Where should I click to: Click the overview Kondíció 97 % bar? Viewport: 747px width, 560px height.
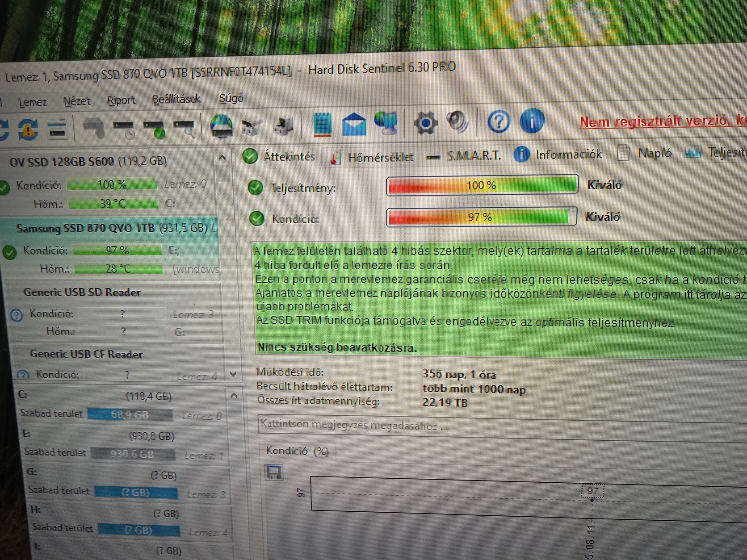[x=481, y=217]
